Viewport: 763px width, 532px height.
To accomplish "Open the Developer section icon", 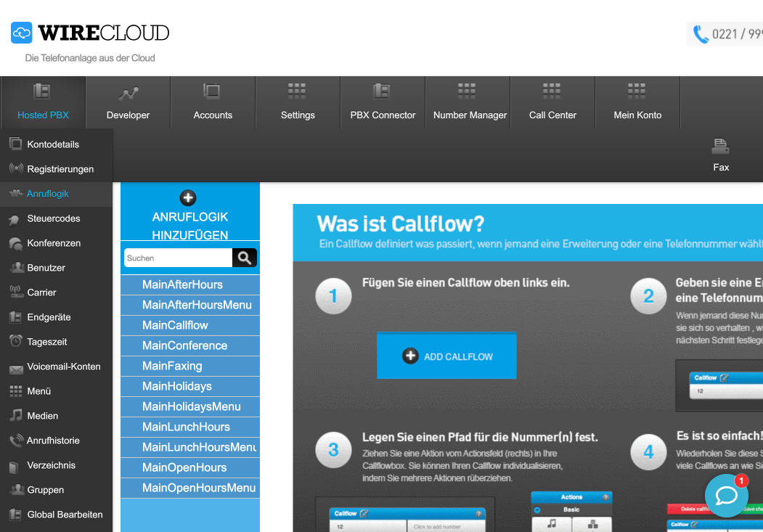I will click(x=128, y=93).
